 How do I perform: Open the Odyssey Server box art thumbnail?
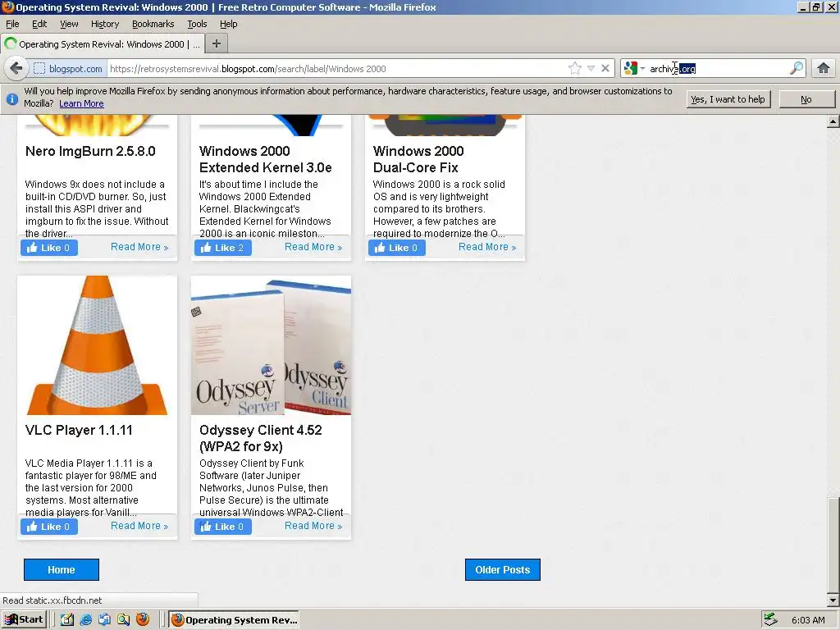pos(271,345)
